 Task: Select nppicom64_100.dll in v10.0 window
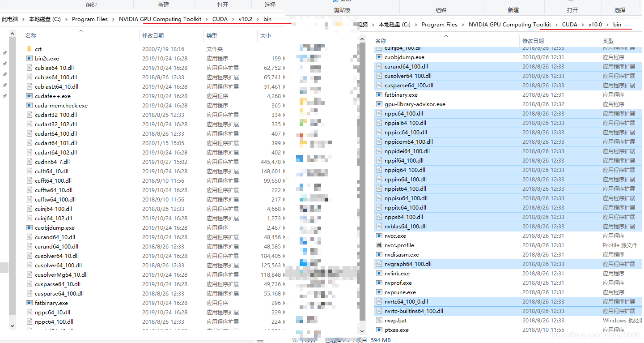[x=409, y=141]
